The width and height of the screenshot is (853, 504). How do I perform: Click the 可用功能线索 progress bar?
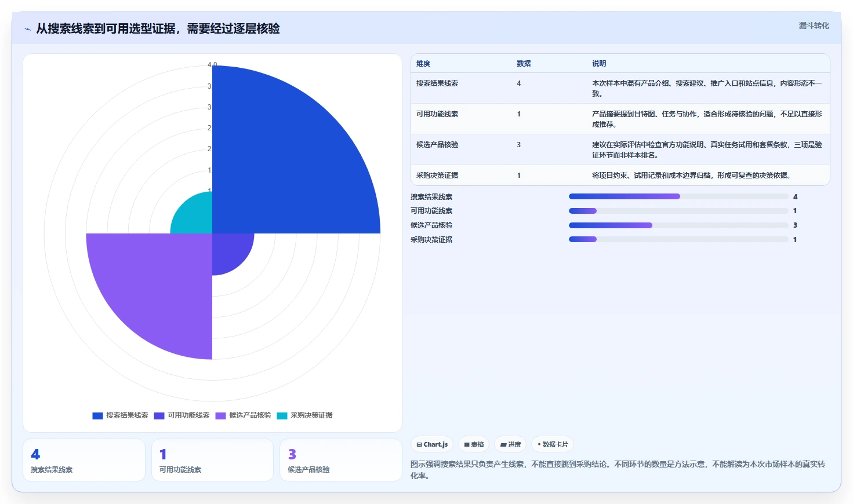pos(678,211)
